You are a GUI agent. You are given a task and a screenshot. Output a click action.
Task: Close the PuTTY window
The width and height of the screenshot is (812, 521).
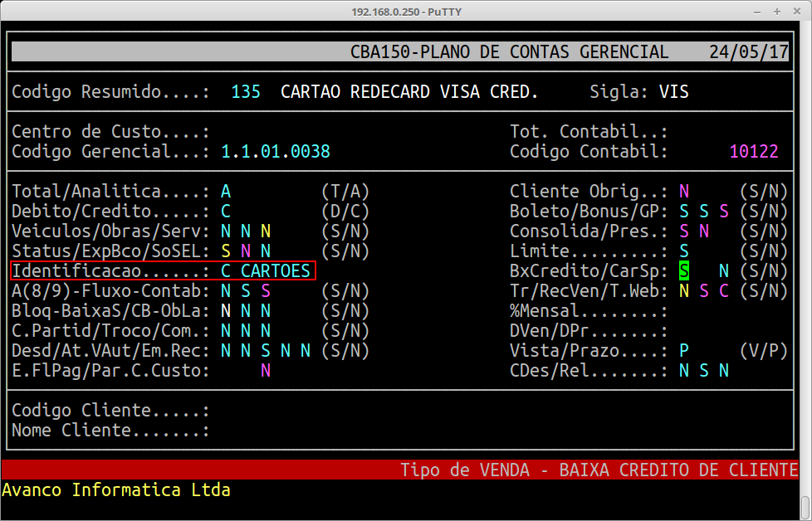pyautogui.click(x=798, y=12)
